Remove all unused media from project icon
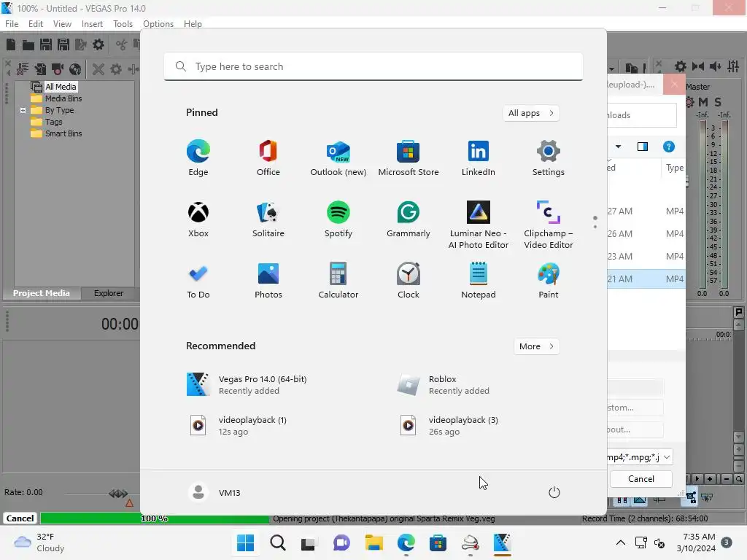 click(x=23, y=69)
